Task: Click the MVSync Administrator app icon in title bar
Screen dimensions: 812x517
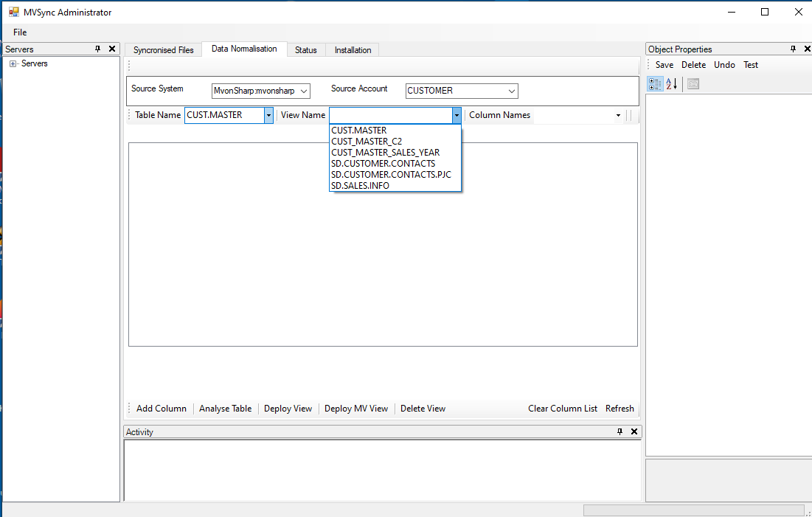Action: point(13,12)
